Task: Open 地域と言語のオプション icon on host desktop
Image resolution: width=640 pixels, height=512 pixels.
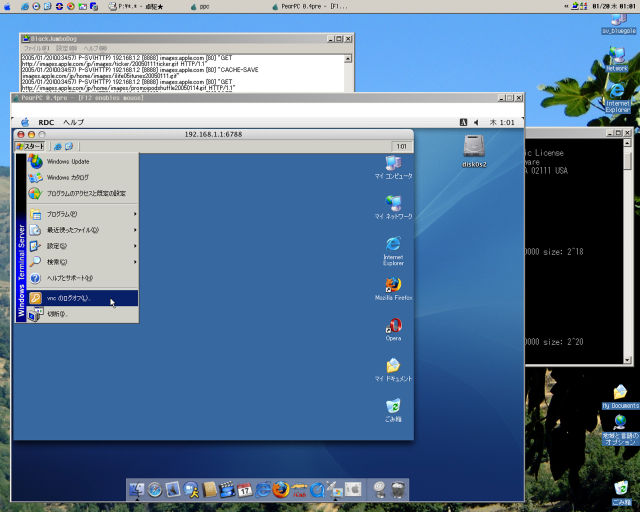Action: coord(620,430)
